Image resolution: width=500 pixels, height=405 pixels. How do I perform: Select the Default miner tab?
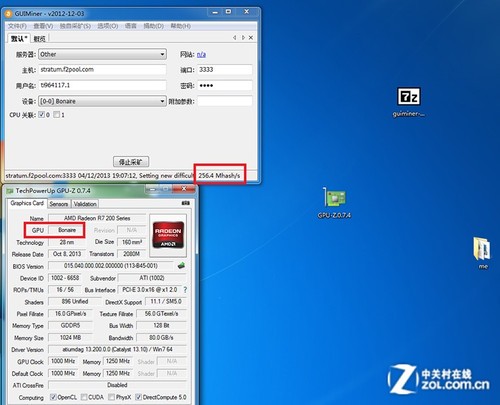19,38
